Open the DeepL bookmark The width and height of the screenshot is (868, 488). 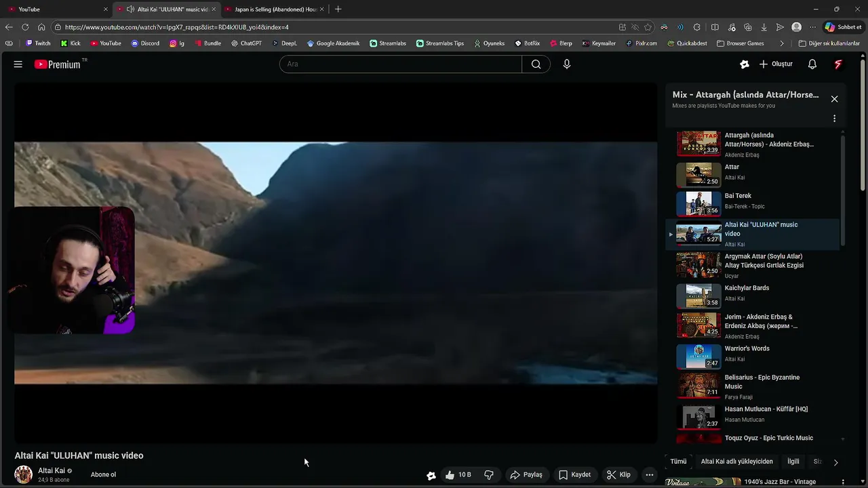pos(285,43)
